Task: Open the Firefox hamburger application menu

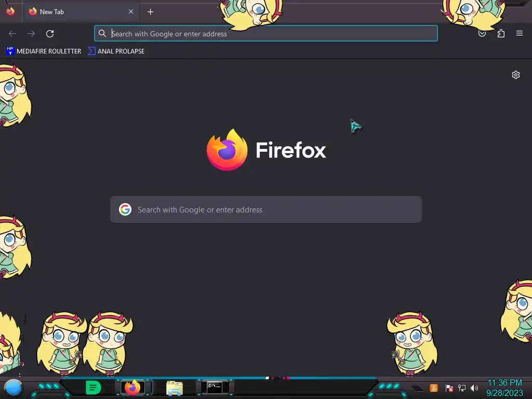Action: (x=520, y=33)
